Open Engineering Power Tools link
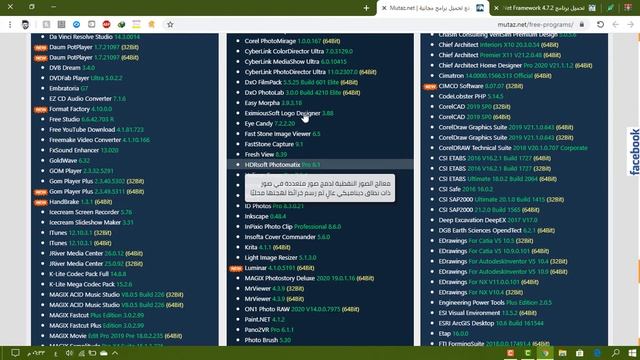Screen dimensions: 640x360 coord(495,302)
